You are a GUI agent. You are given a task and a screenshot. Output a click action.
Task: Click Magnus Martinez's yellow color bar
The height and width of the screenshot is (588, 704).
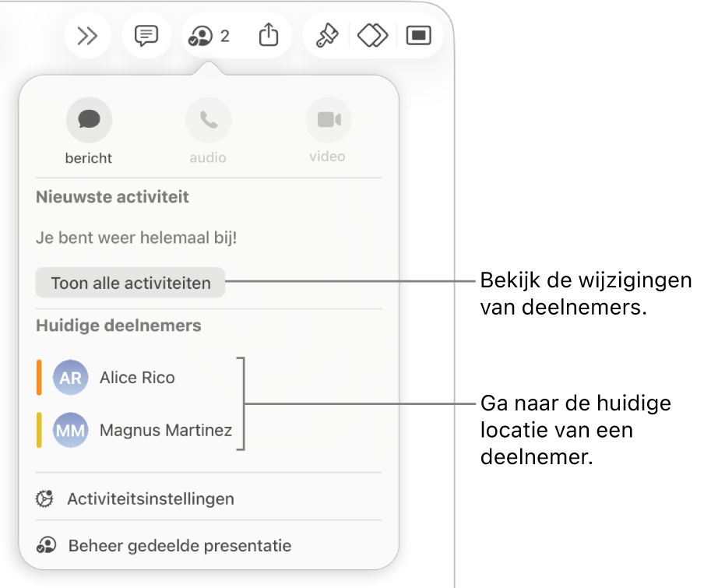39,430
